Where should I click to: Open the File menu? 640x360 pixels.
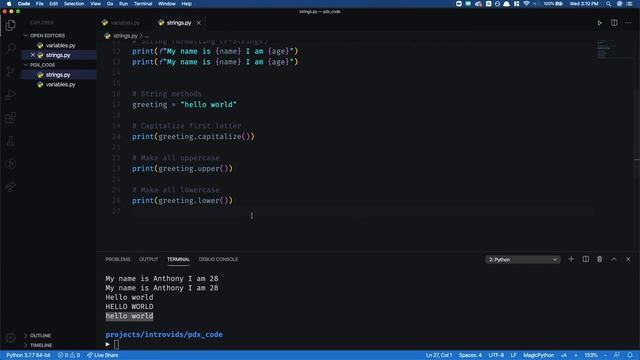point(40,4)
